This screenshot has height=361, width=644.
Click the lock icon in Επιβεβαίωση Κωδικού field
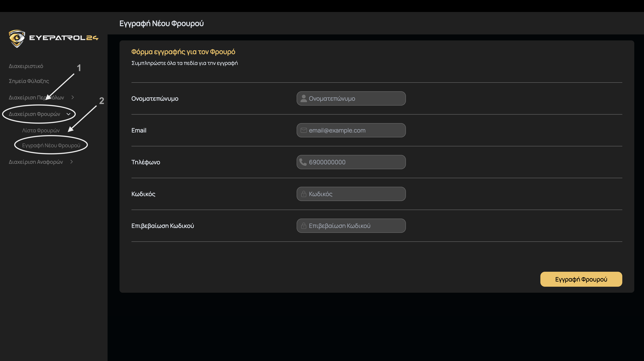pos(304,226)
